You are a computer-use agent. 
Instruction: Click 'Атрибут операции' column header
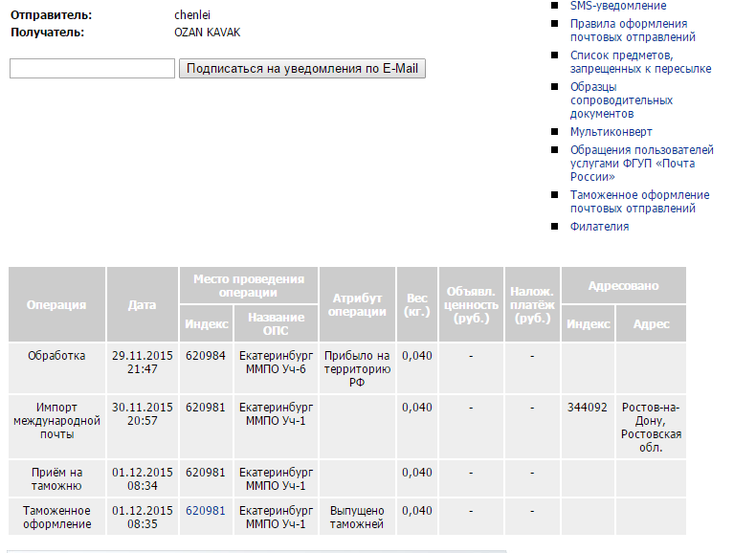357,304
